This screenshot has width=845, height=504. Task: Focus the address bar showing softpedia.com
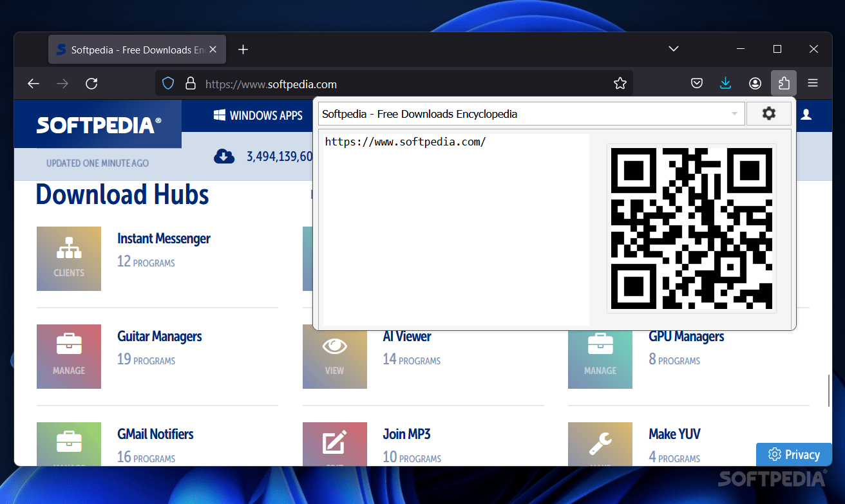point(393,84)
